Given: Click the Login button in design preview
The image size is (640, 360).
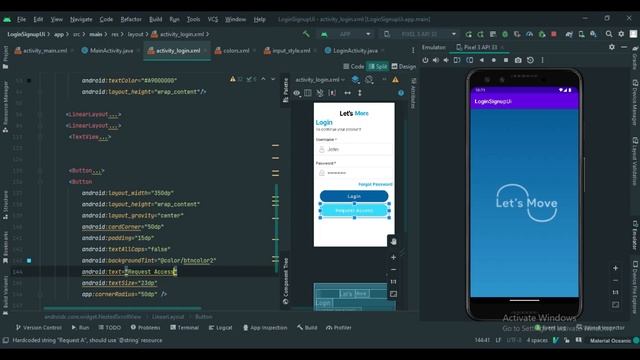Looking at the screenshot, I should 354,196.
